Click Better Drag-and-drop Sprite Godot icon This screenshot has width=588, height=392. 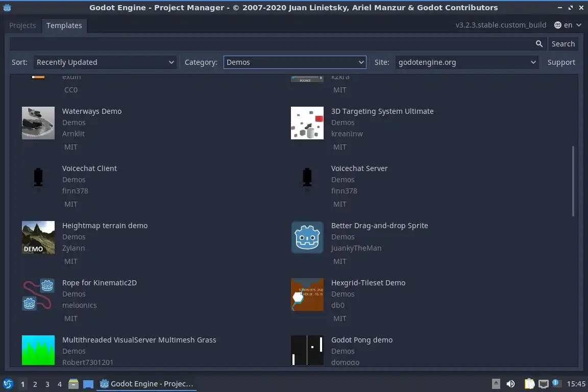[x=307, y=237]
